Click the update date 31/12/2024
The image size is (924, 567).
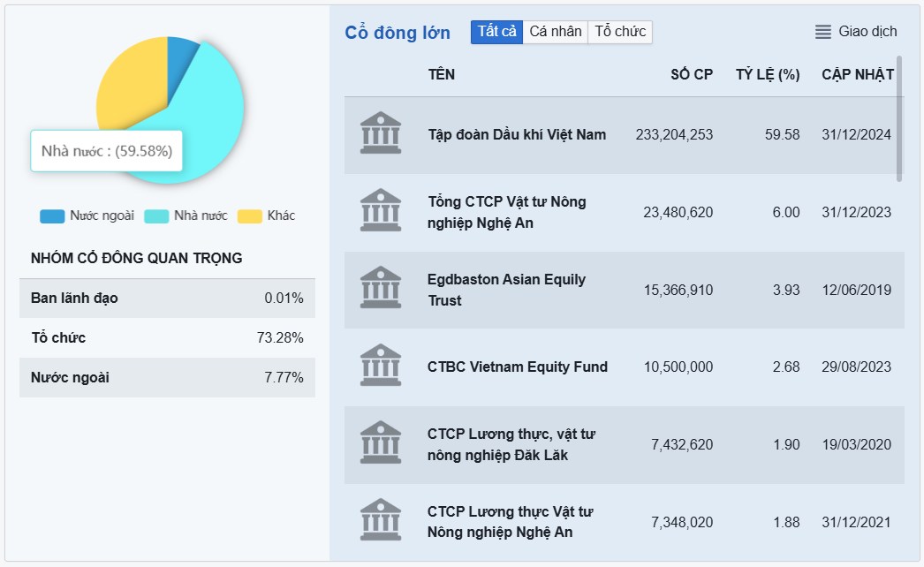856,135
